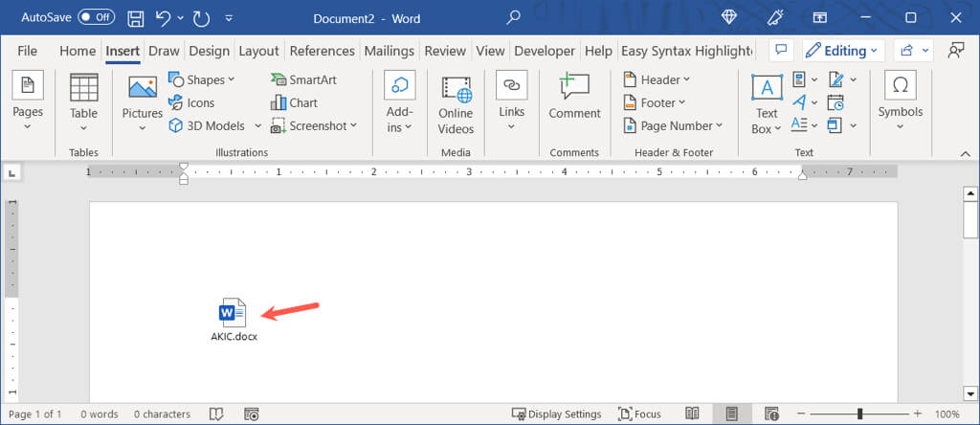Insert a Chart
980x425 pixels.
pos(294,103)
